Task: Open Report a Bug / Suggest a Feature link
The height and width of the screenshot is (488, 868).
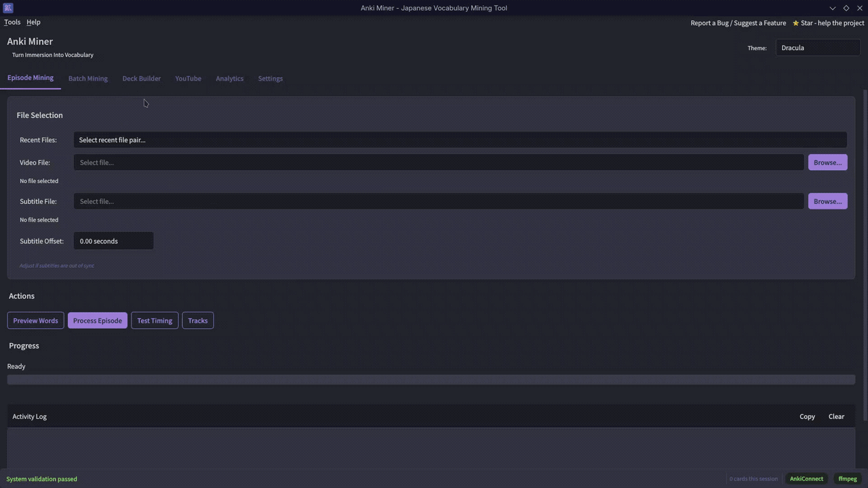Action: pos(738,23)
